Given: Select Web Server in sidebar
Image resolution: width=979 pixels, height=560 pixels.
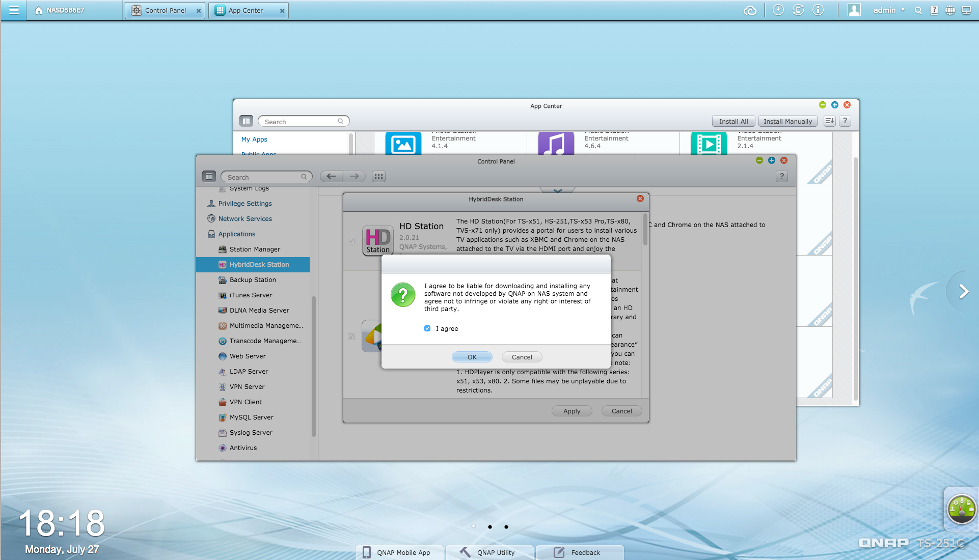Looking at the screenshot, I should click(253, 356).
